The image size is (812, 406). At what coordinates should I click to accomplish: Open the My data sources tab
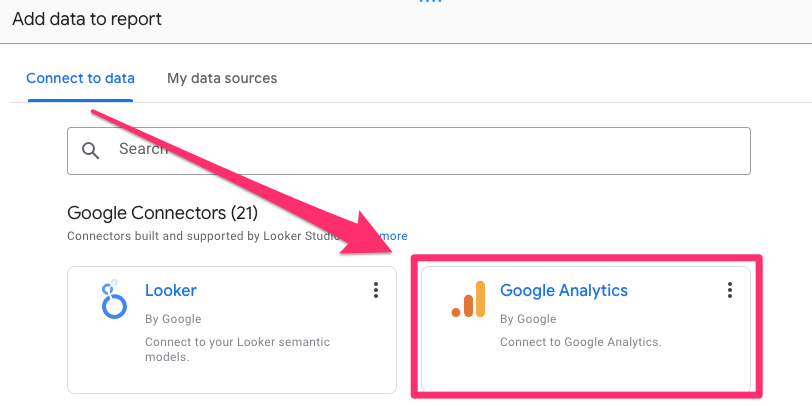tap(222, 78)
